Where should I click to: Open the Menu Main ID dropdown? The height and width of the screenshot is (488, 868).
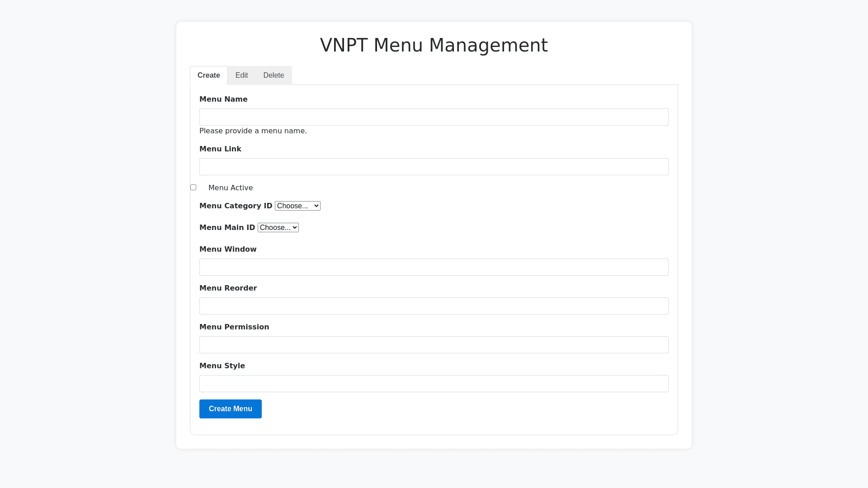(x=278, y=228)
